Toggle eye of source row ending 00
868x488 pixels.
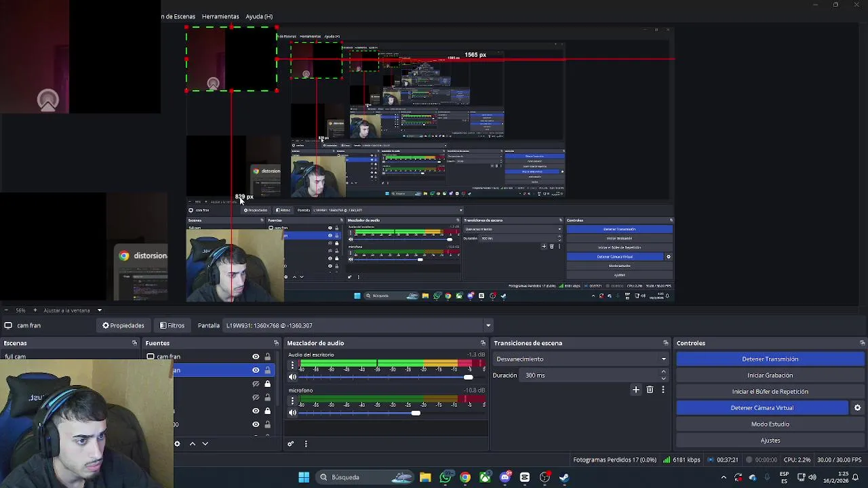point(256,424)
